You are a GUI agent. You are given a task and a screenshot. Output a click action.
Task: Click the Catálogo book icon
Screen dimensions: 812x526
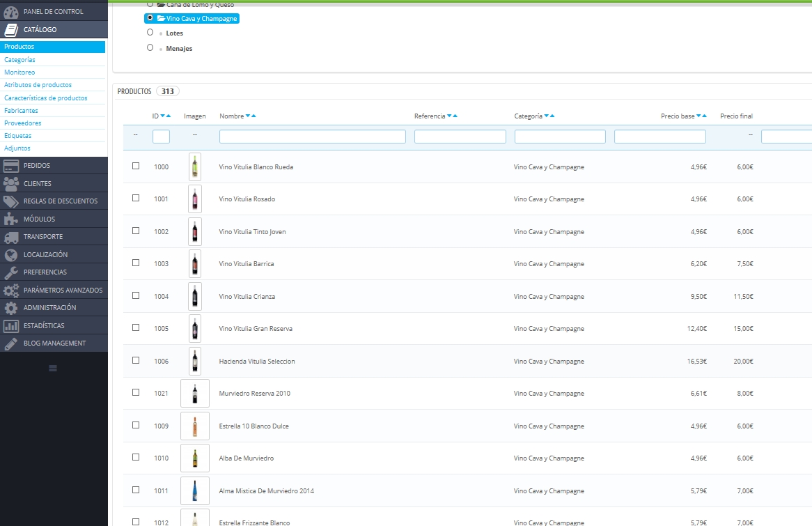pos(11,29)
